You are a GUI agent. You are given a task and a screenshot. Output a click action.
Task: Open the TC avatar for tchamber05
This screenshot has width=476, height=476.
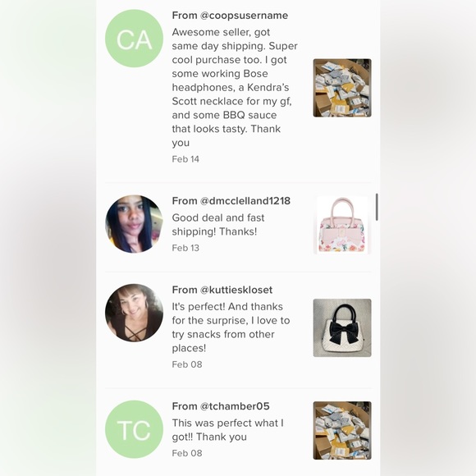click(134, 429)
